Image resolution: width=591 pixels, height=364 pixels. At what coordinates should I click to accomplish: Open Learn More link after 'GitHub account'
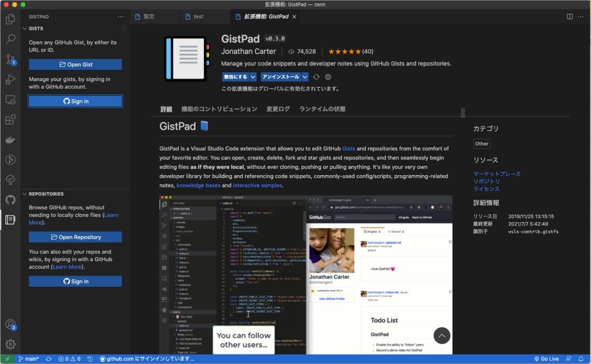coord(67,267)
